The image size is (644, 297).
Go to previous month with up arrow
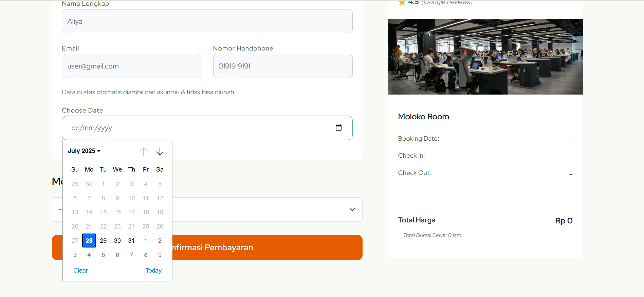tap(144, 151)
